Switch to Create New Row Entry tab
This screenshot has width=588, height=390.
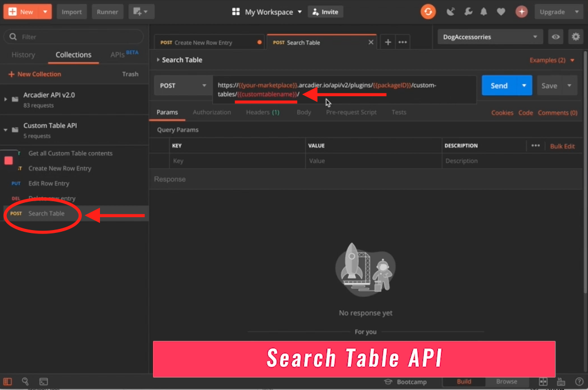(209, 42)
